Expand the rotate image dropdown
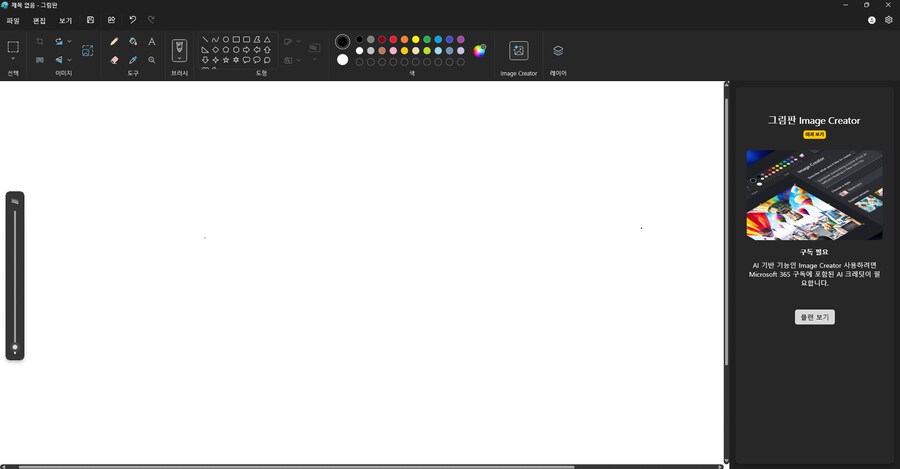Image resolution: width=900 pixels, height=469 pixels. coord(69,42)
